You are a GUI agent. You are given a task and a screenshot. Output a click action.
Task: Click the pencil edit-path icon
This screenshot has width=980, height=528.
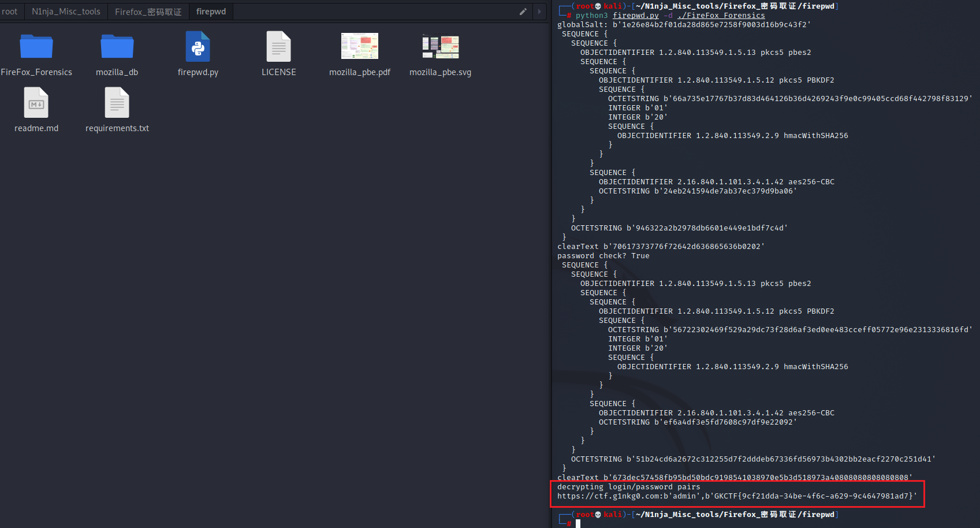click(523, 12)
